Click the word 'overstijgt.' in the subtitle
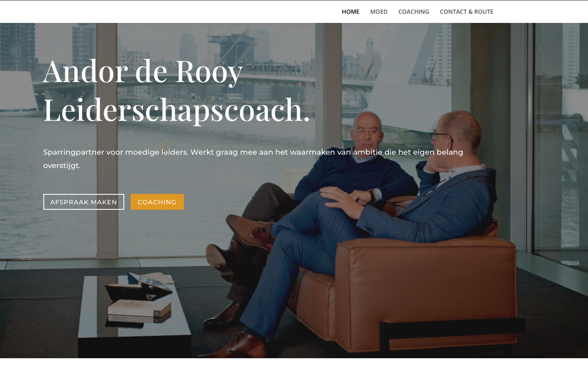Image resolution: width=588 pixels, height=392 pixels. coord(62,166)
